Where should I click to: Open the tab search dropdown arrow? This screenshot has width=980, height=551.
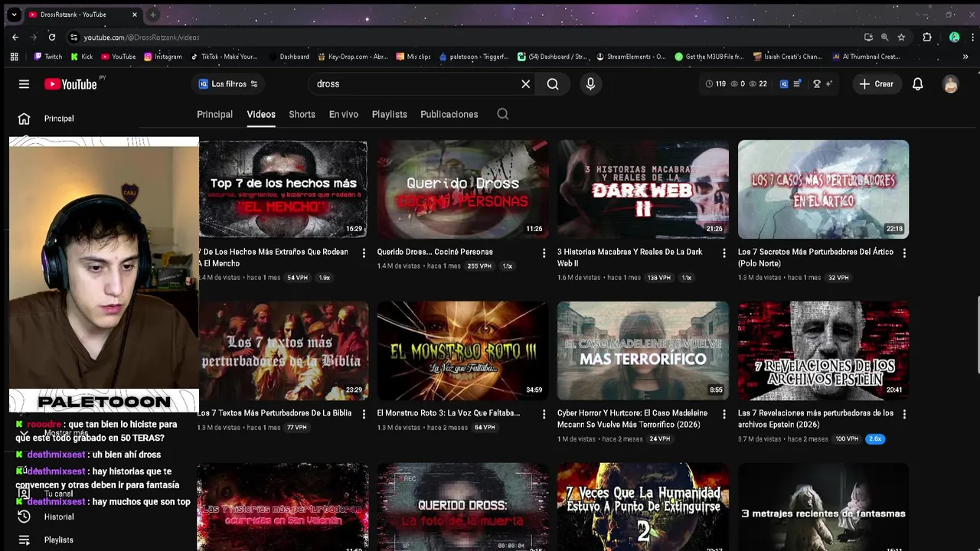click(14, 15)
